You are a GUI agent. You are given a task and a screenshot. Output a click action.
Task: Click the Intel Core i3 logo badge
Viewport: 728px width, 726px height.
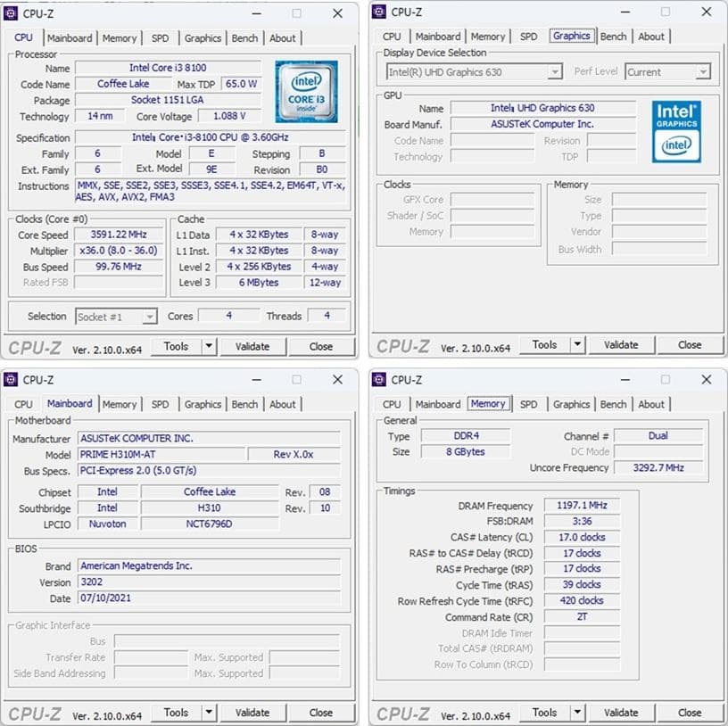click(308, 94)
